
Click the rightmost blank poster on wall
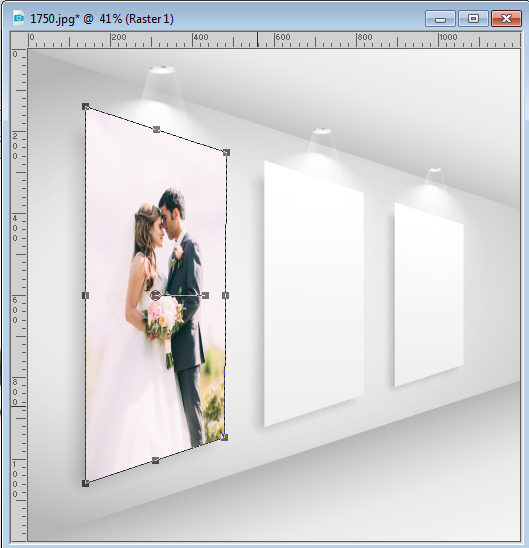pyautogui.click(x=429, y=295)
